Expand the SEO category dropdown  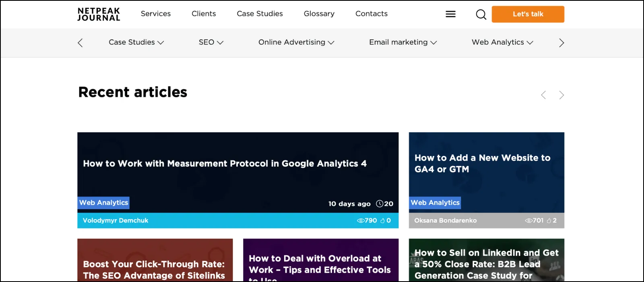[211, 42]
